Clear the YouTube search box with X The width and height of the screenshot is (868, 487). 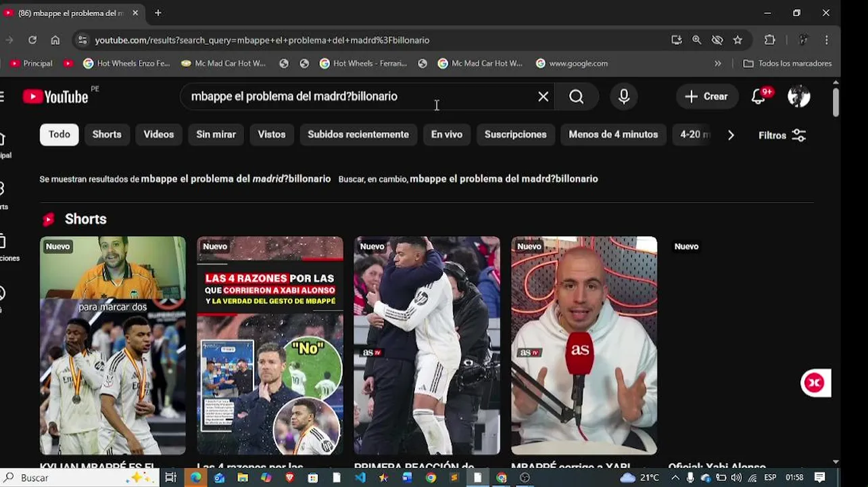click(543, 97)
